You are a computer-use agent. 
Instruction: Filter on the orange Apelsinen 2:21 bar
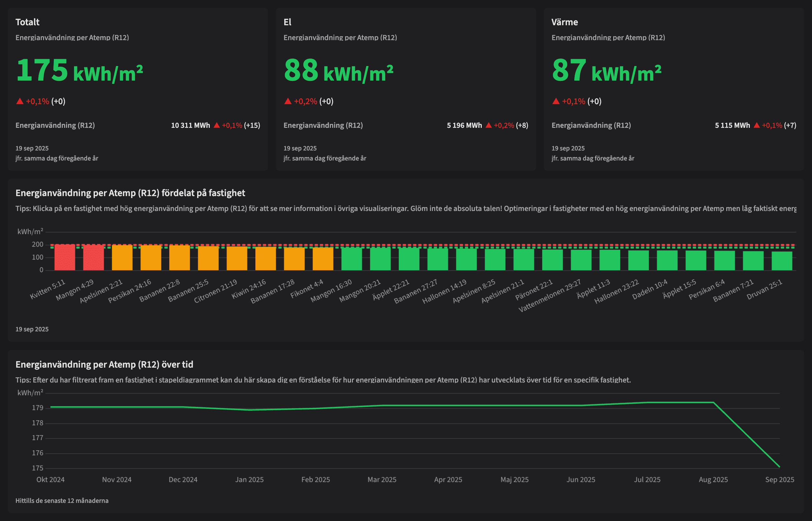point(122,258)
